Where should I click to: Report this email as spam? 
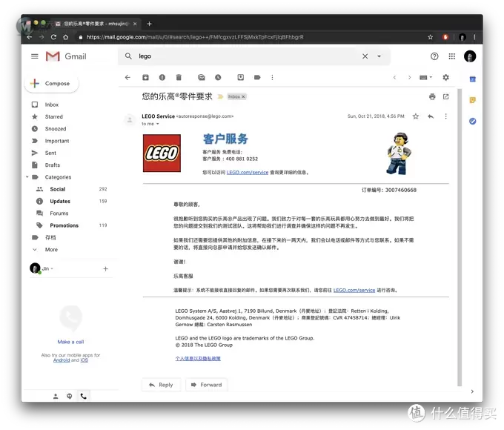click(x=162, y=77)
